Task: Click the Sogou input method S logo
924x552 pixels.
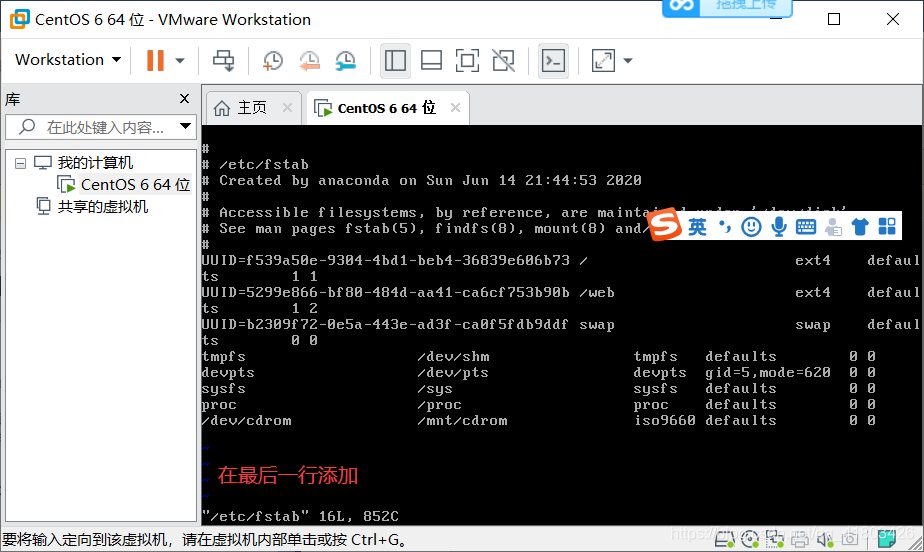Action: (x=664, y=224)
